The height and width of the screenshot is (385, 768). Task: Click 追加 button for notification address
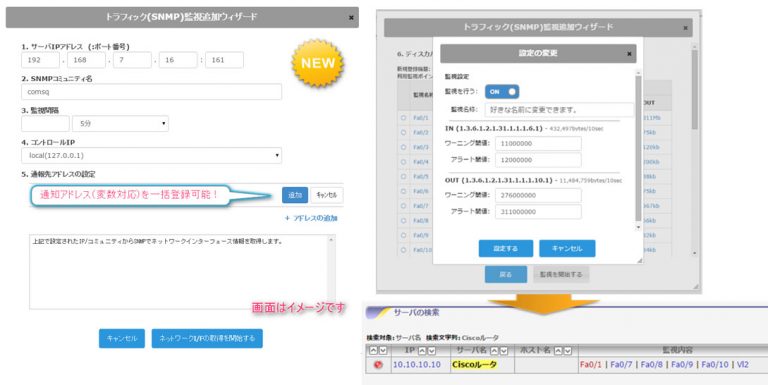point(295,195)
